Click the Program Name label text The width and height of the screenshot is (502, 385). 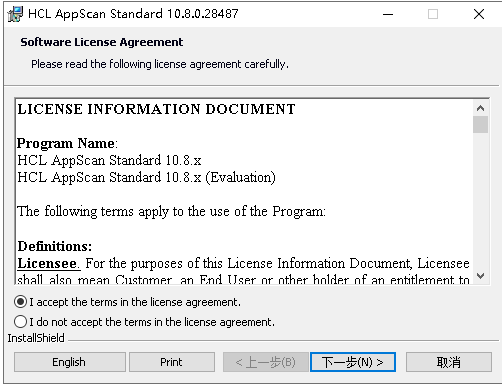point(67,144)
